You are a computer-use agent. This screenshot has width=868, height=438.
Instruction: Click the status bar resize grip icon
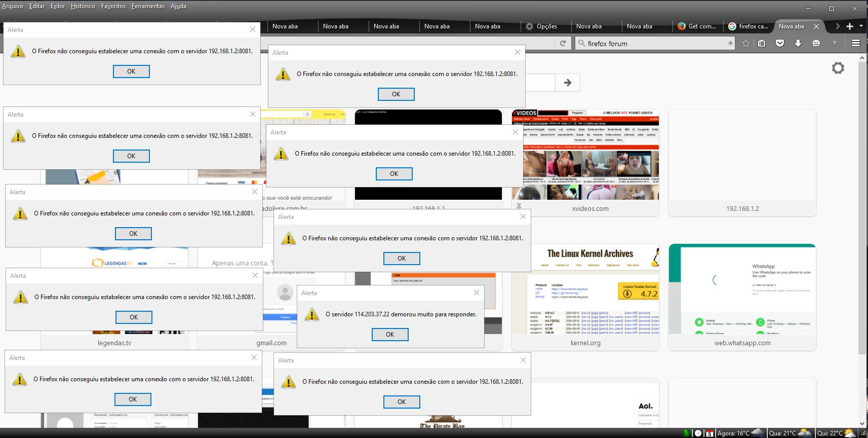click(x=863, y=433)
